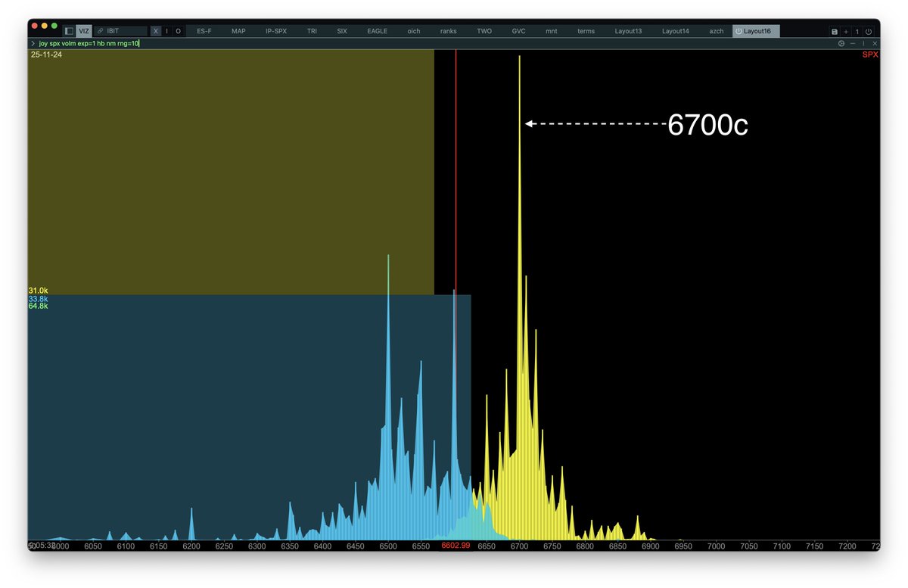This screenshot has height=588, width=908.
Task: Click the 7000 strike axis label
Action: 717,546
